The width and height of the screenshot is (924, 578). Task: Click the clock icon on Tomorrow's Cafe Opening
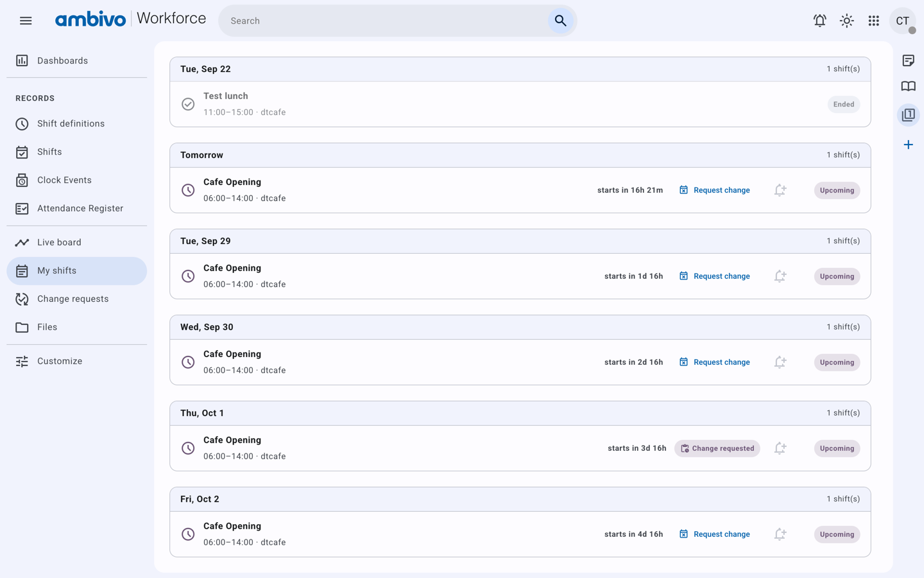(x=188, y=190)
